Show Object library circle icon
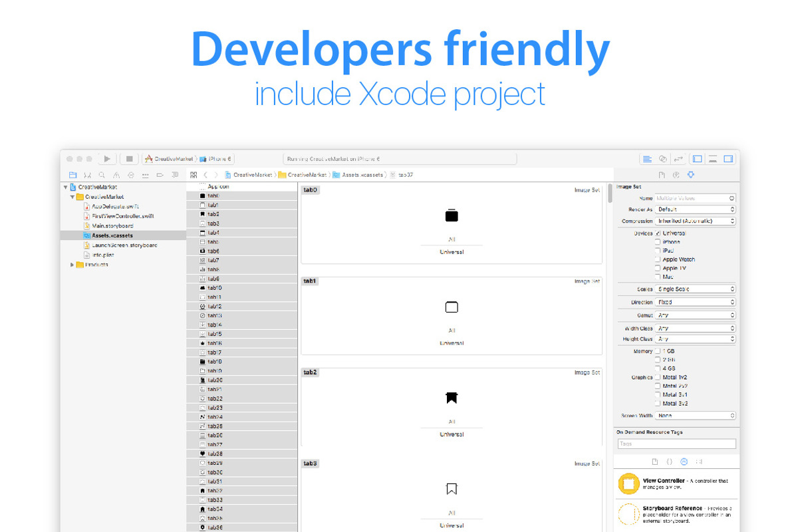 point(684,462)
